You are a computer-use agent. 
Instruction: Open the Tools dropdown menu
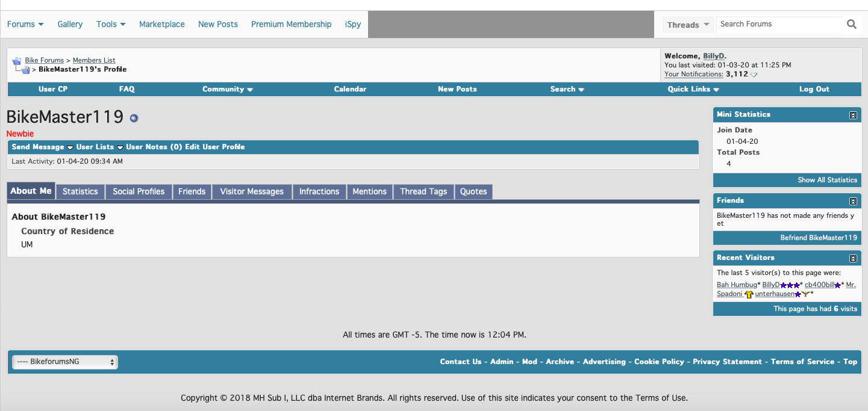(x=111, y=24)
